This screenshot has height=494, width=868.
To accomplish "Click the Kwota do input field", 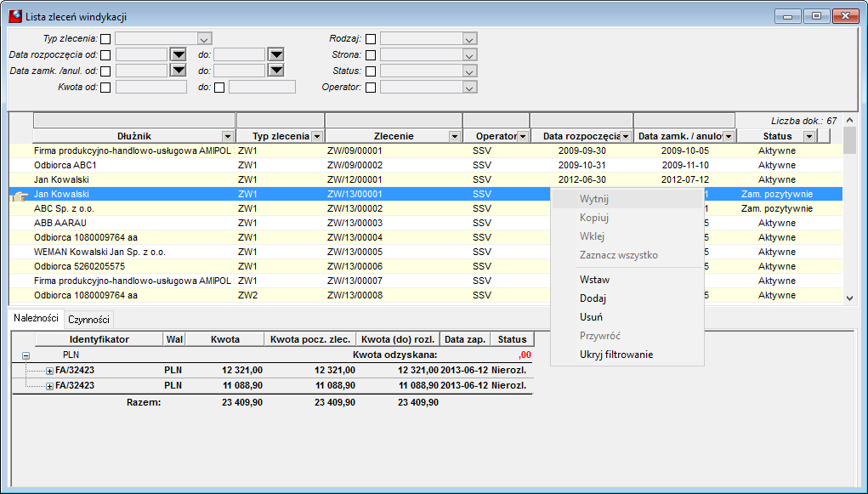I will [262, 87].
